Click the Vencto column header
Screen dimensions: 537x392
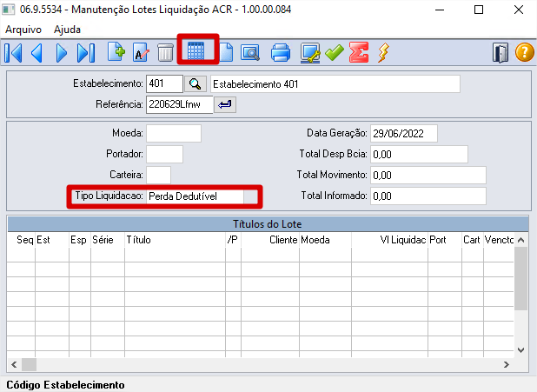[x=499, y=240]
